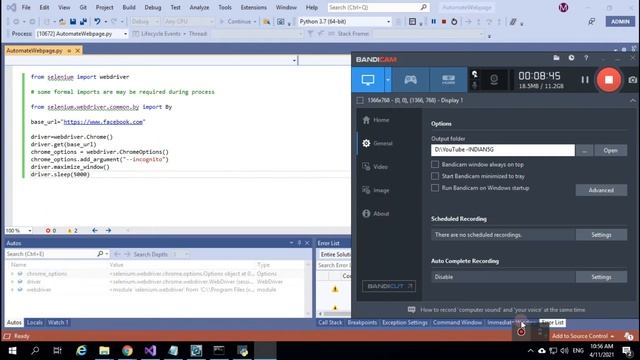The width and height of the screenshot is (640, 360).
Task: Open the Exception Settings tab
Action: coord(405,322)
